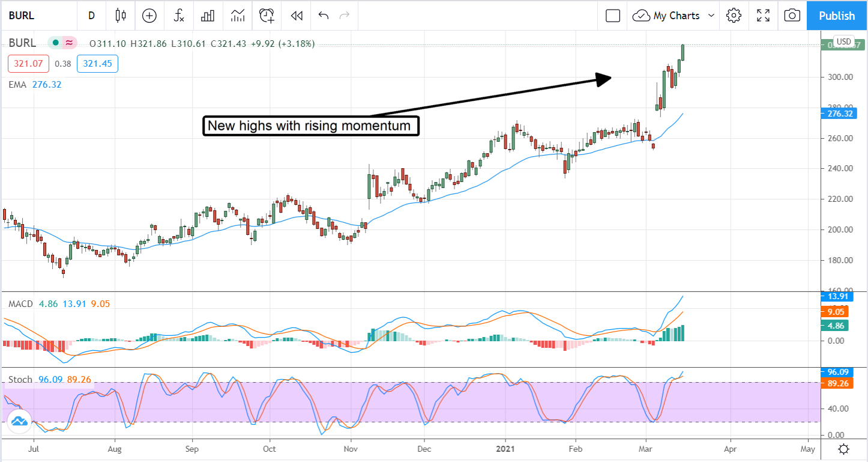The height and width of the screenshot is (462, 868).
Task: Open the Indicators (fx) menu
Action: [x=179, y=16]
